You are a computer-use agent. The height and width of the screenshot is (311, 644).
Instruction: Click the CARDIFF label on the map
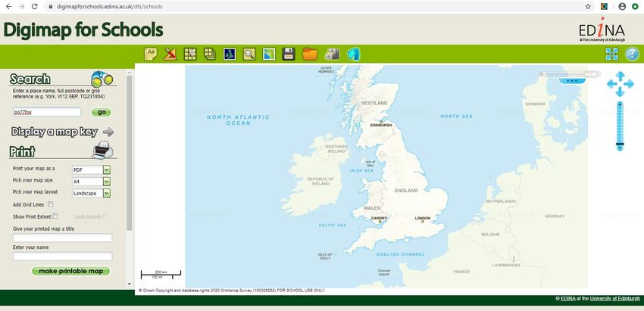(379, 218)
